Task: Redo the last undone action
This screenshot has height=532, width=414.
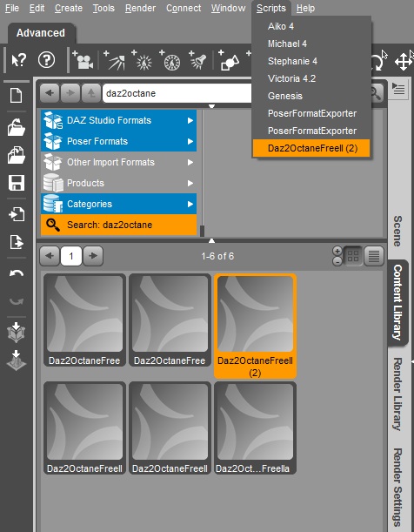Action: pos(17,301)
